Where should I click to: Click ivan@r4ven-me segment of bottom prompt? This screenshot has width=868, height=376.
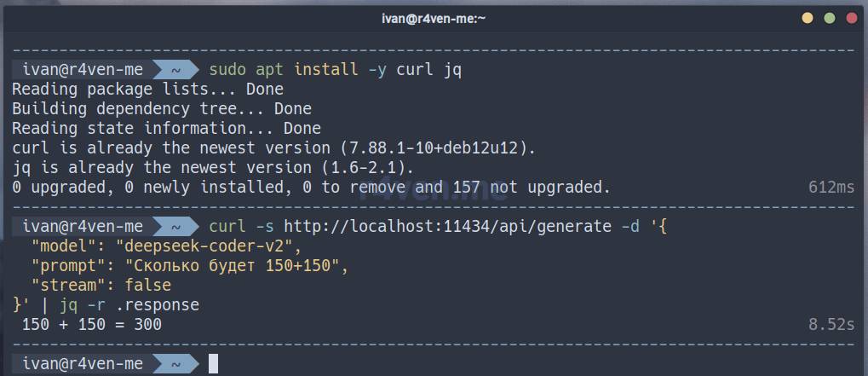(x=83, y=364)
